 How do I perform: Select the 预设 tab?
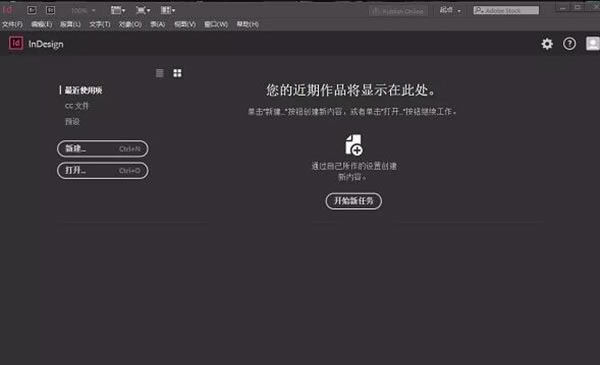72,122
